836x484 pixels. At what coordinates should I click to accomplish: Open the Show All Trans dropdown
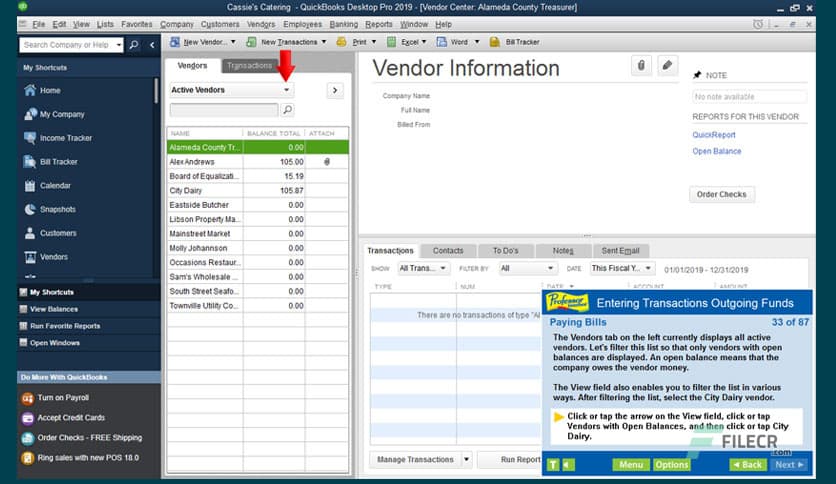click(423, 268)
